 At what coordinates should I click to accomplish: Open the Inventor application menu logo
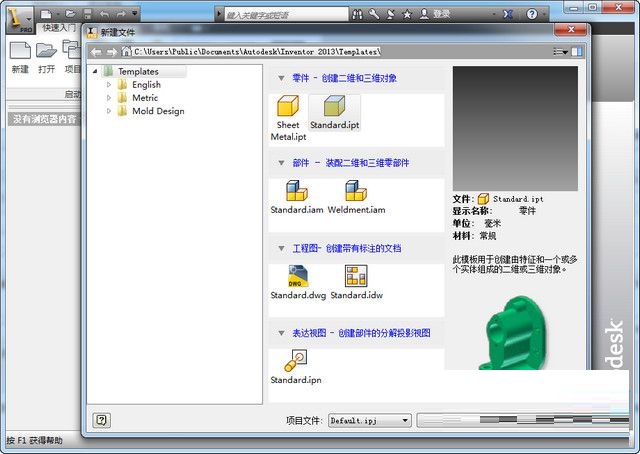click(18, 19)
